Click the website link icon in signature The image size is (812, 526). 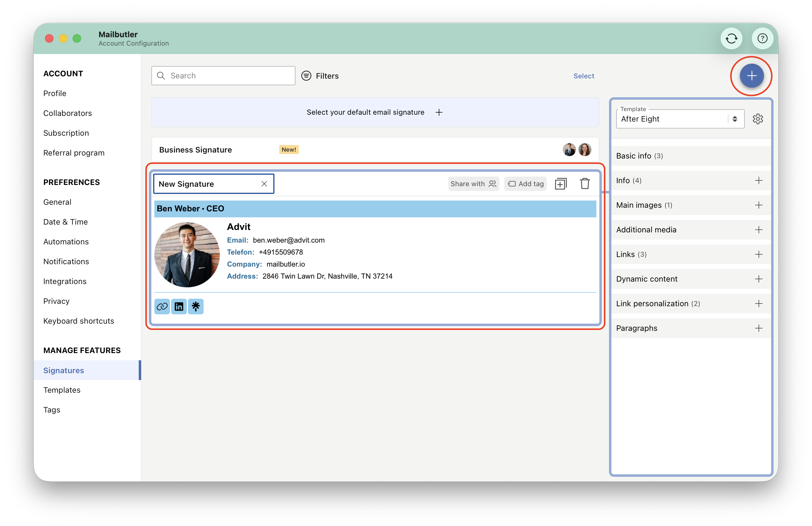click(x=162, y=306)
